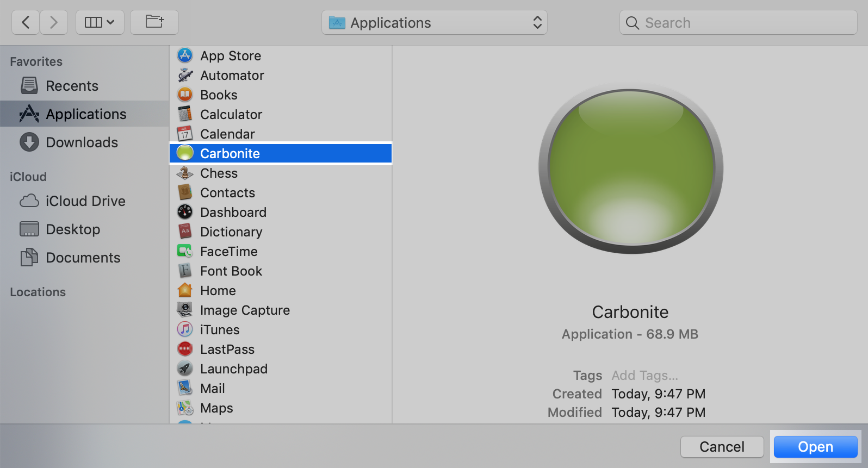Click the Chess piece icon
868x468 pixels.
pyautogui.click(x=185, y=173)
